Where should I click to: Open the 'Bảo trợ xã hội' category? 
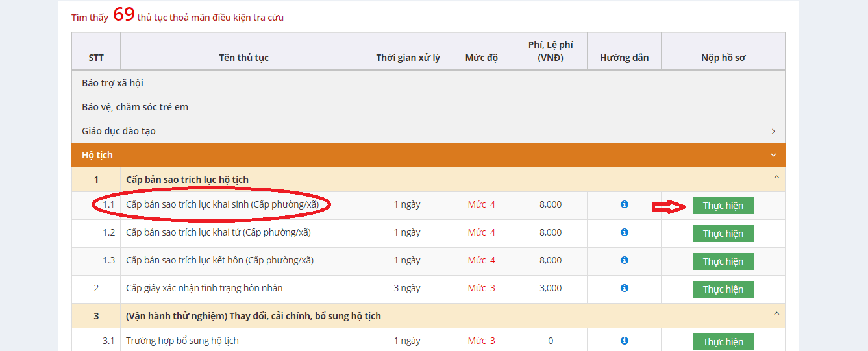point(112,83)
